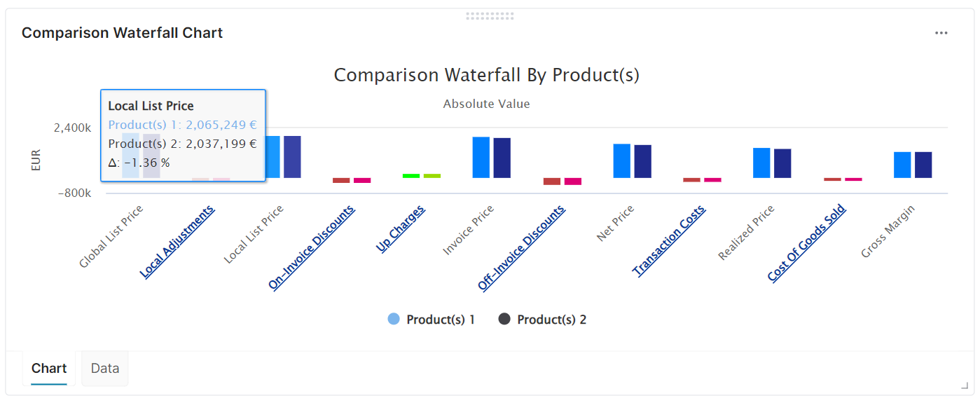Open the Cost Of Goods Sold link
Image resolution: width=980 pixels, height=403 pixels.
pos(807,243)
